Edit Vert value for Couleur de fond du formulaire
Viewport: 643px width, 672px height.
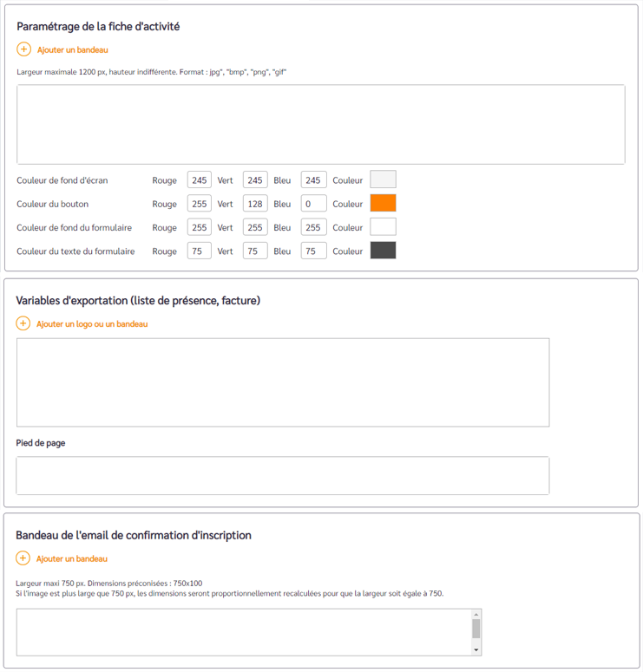pos(255,227)
